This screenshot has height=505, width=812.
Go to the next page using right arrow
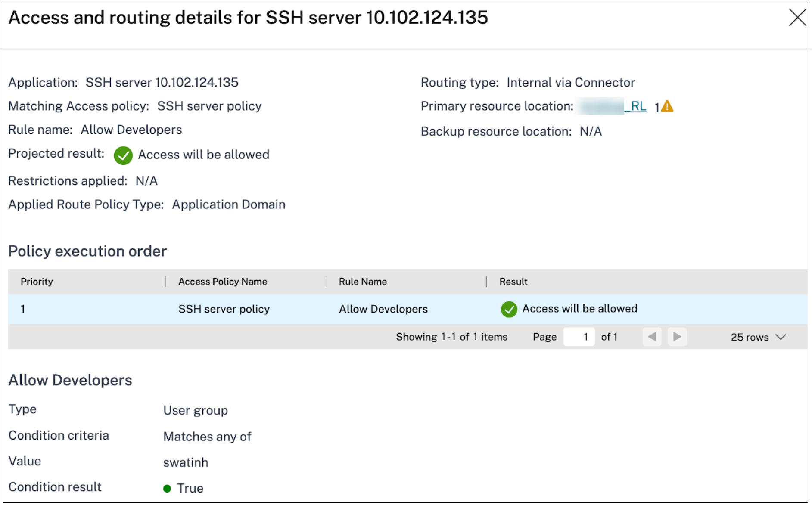point(677,337)
